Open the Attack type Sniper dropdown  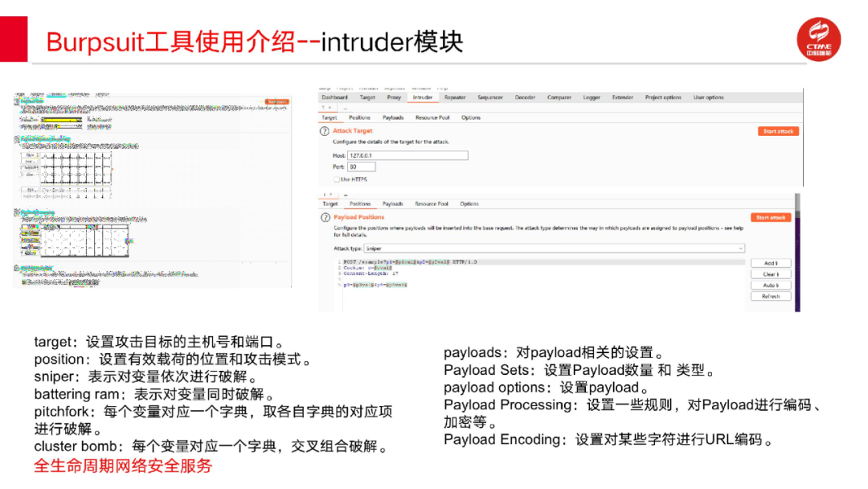pyautogui.click(x=555, y=249)
